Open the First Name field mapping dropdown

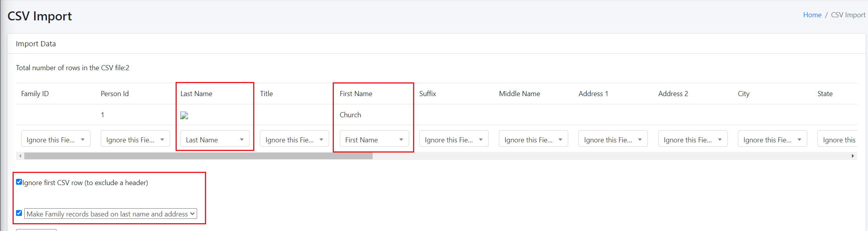[374, 139]
